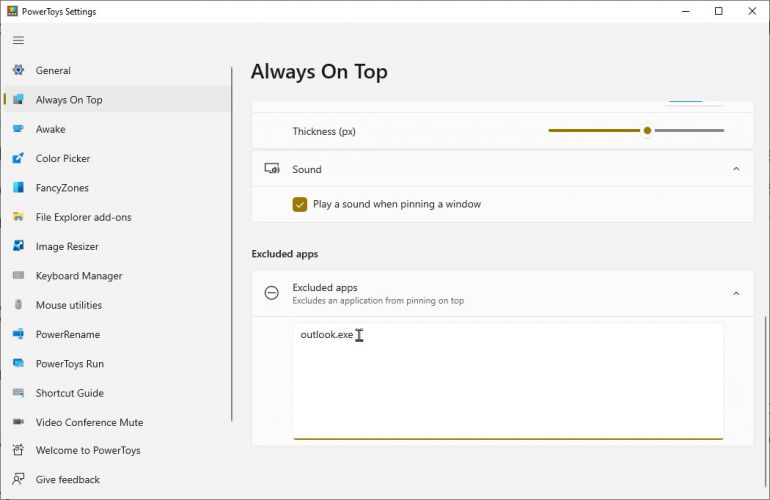Open the hamburger navigation menu
770x500 pixels.
click(x=18, y=40)
